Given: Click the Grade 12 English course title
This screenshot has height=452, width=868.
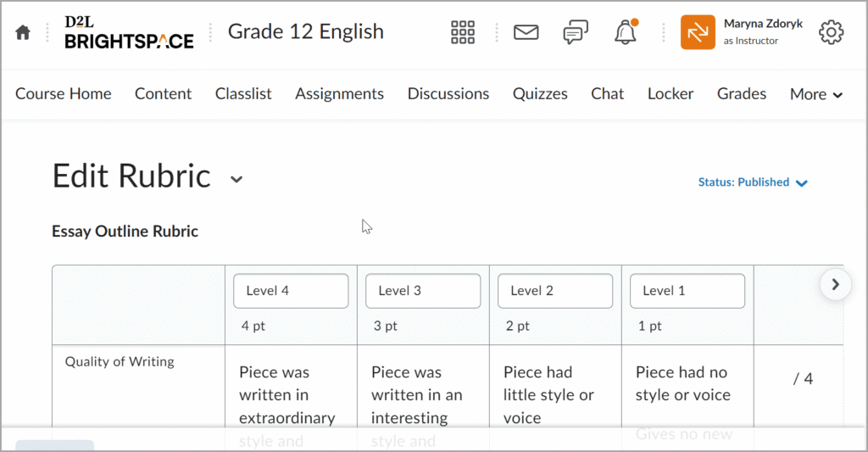Looking at the screenshot, I should point(305,32).
